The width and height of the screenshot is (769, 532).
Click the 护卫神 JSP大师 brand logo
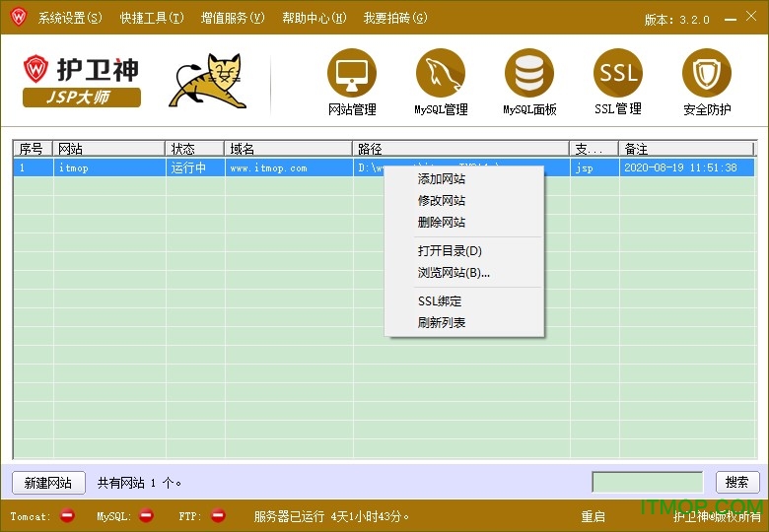(82, 81)
